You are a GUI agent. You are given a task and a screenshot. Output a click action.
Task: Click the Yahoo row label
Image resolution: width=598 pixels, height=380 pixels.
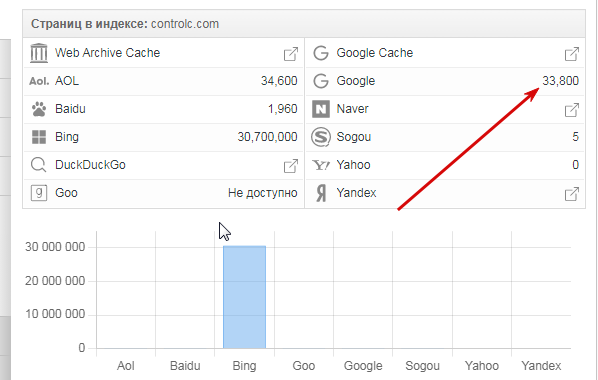tap(353, 165)
